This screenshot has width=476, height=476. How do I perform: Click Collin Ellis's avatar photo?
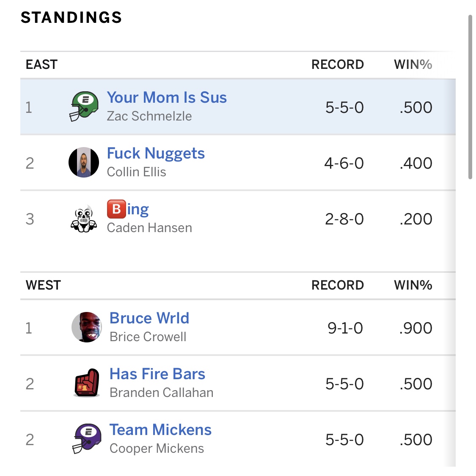coord(84,163)
